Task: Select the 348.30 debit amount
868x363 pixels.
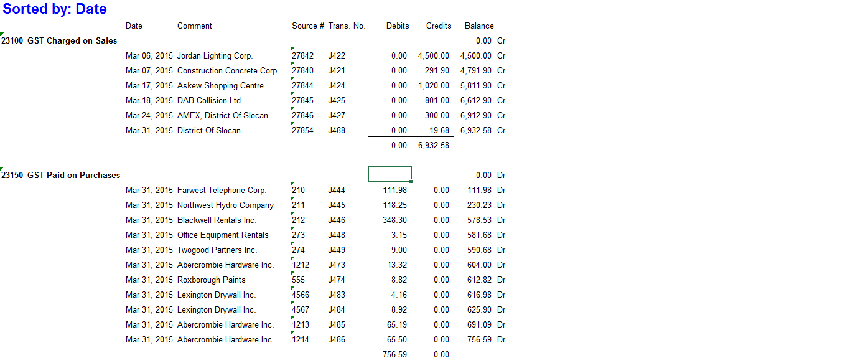Action: point(395,220)
